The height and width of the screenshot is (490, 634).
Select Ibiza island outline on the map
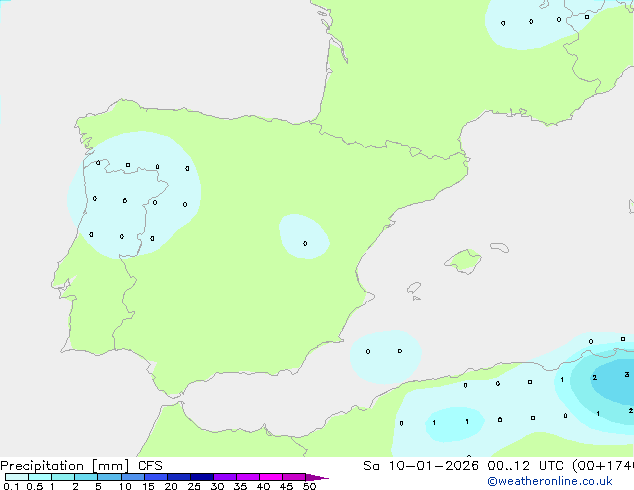click(x=414, y=288)
